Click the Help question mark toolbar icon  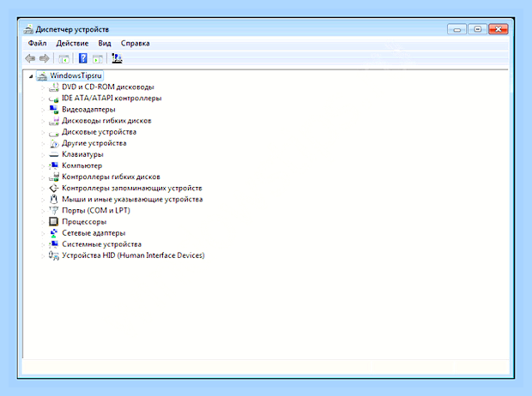click(82, 58)
